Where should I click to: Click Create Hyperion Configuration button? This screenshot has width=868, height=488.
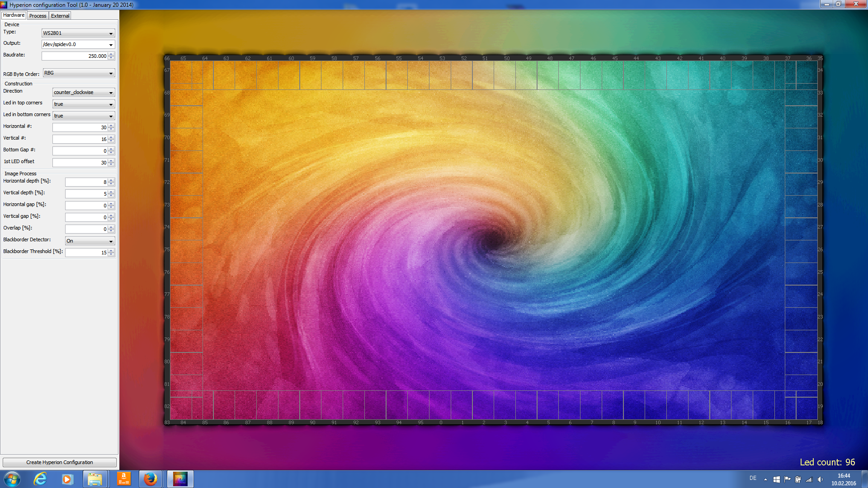[x=59, y=462]
